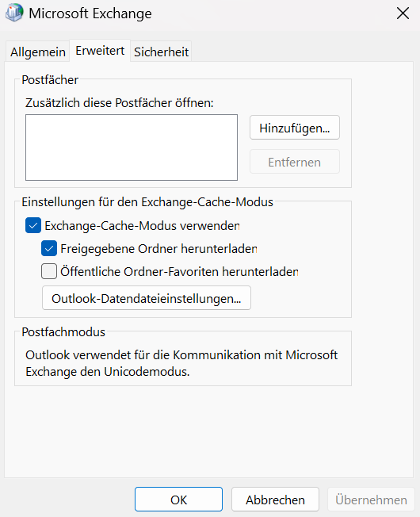Click the Microsoft Exchange title bar icon

click(x=14, y=13)
